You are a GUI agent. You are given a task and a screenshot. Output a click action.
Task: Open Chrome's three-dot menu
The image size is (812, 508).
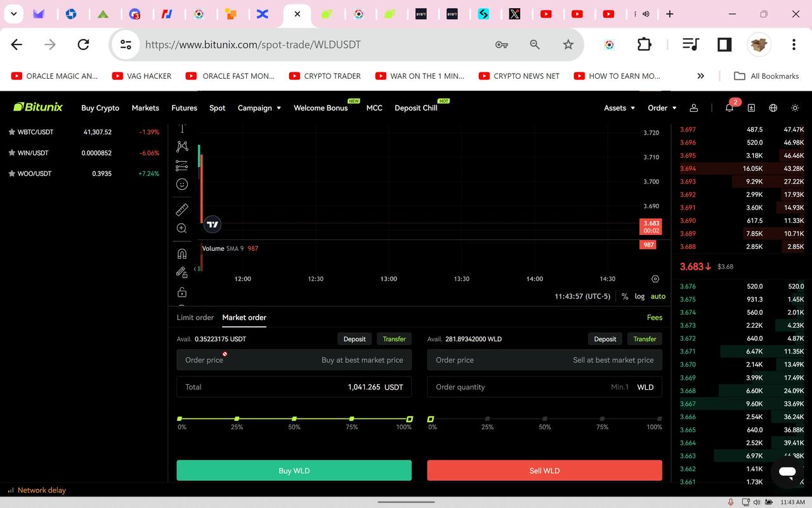[794, 44]
